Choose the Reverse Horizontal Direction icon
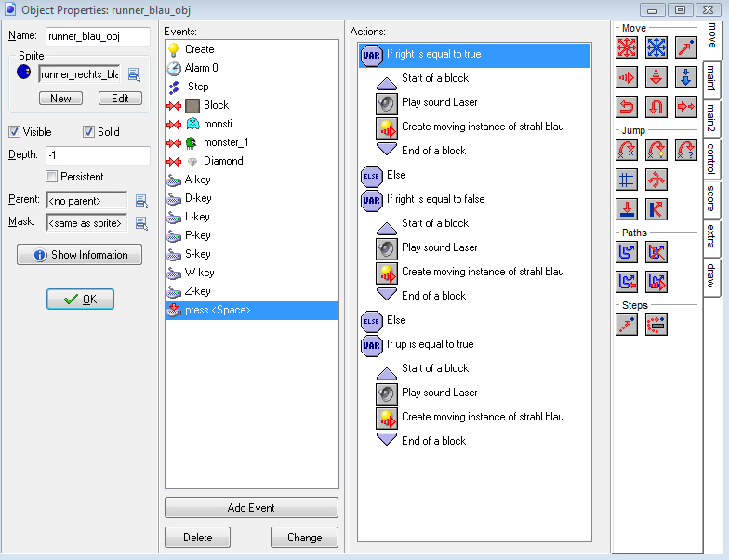This screenshot has width=729, height=560. pos(628,107)
